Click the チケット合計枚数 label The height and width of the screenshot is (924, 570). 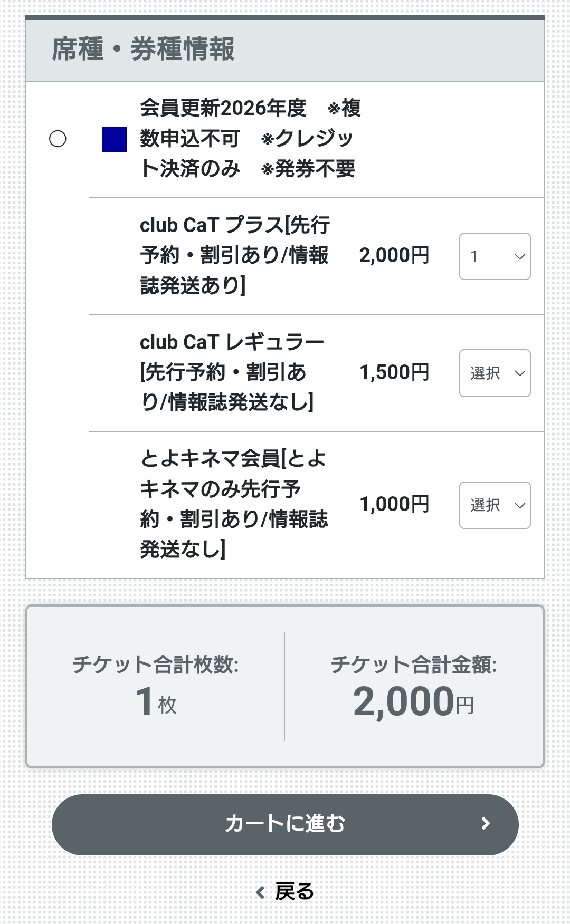point(156,665)
